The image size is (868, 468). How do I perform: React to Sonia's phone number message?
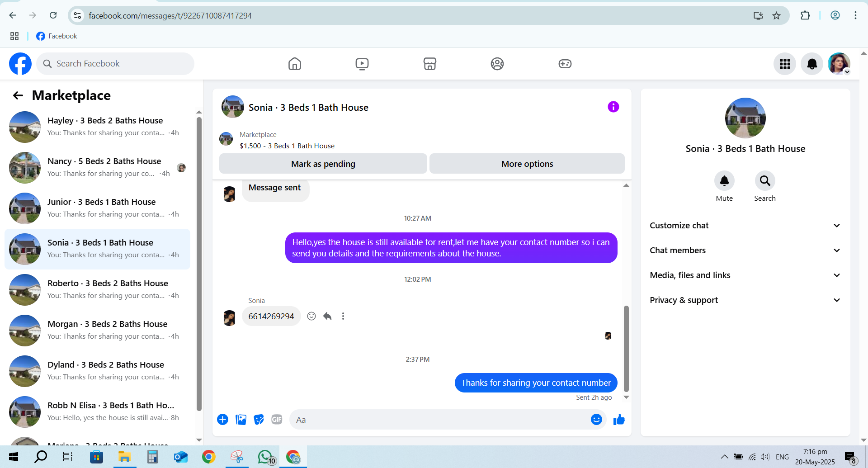tap(311, 316)
